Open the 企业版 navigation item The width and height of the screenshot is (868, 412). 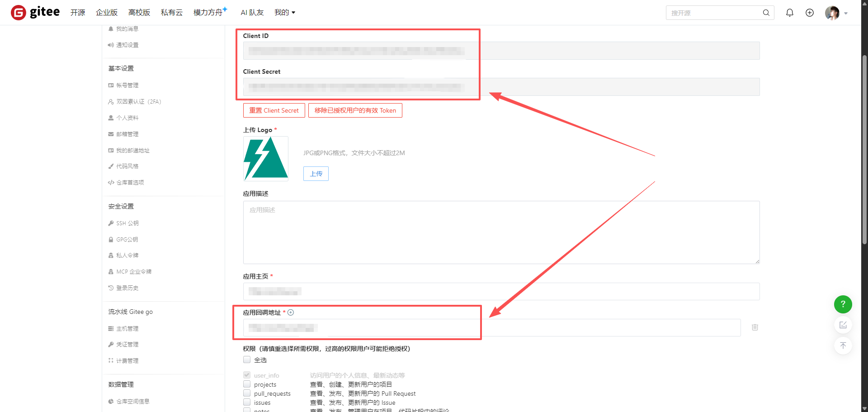pos(107,13)
